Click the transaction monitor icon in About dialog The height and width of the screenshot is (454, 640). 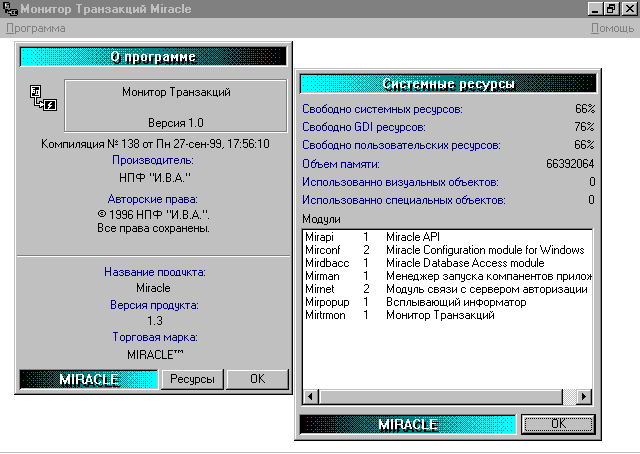point(43,98)
